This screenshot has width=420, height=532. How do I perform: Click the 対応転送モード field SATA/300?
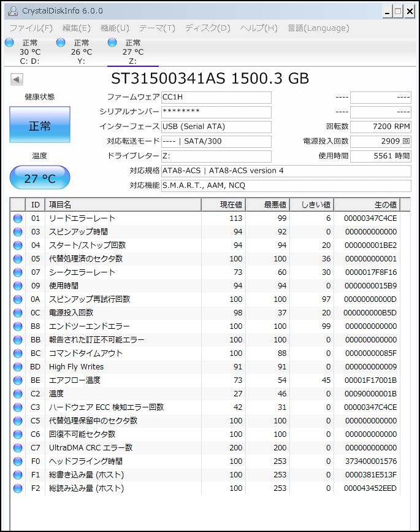coord(216,142)
